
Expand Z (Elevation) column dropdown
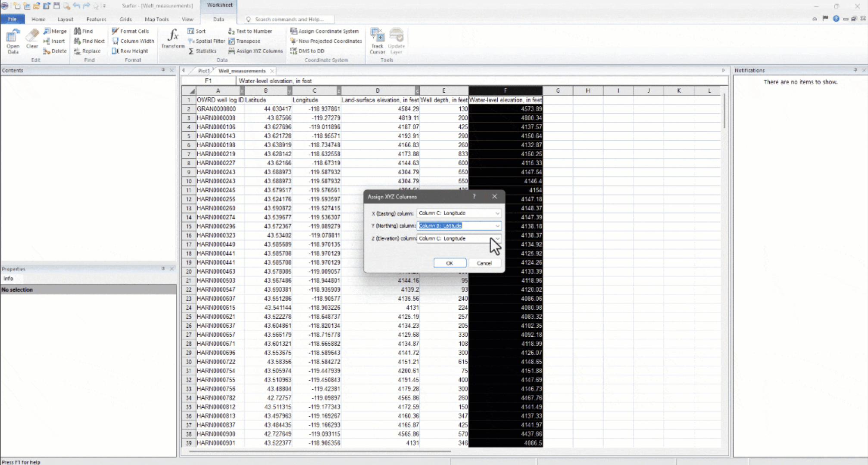click(497, 238)
